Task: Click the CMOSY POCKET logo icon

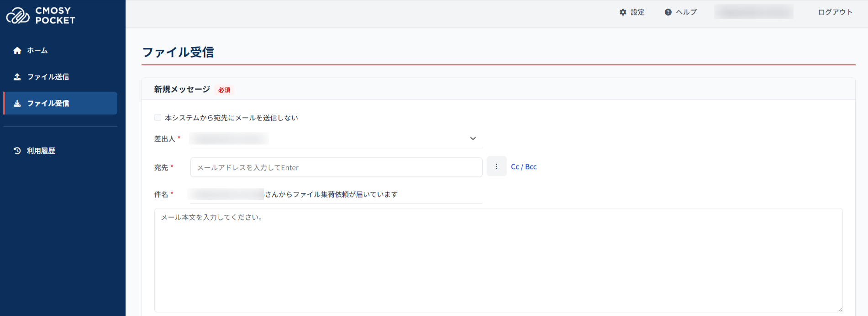Action: (18, 16)
